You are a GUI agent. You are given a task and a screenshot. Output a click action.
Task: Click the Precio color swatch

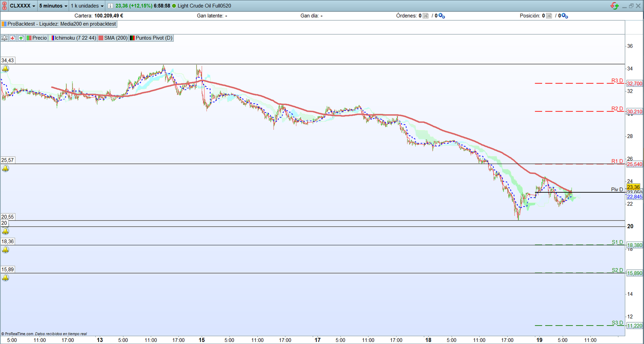29,38
